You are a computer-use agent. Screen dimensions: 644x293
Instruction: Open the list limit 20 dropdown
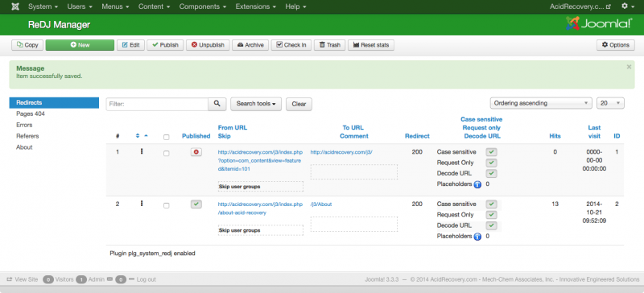tap(610, 103)
